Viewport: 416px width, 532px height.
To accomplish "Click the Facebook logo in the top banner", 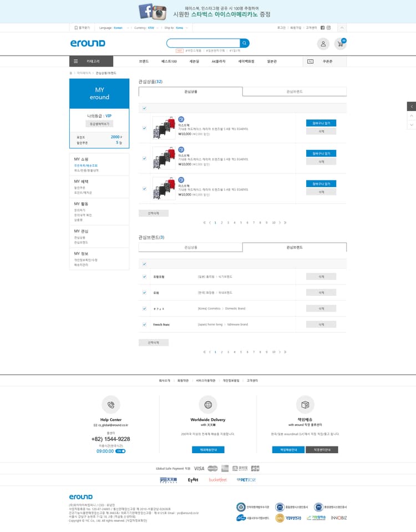I will (x=146, y=11).
